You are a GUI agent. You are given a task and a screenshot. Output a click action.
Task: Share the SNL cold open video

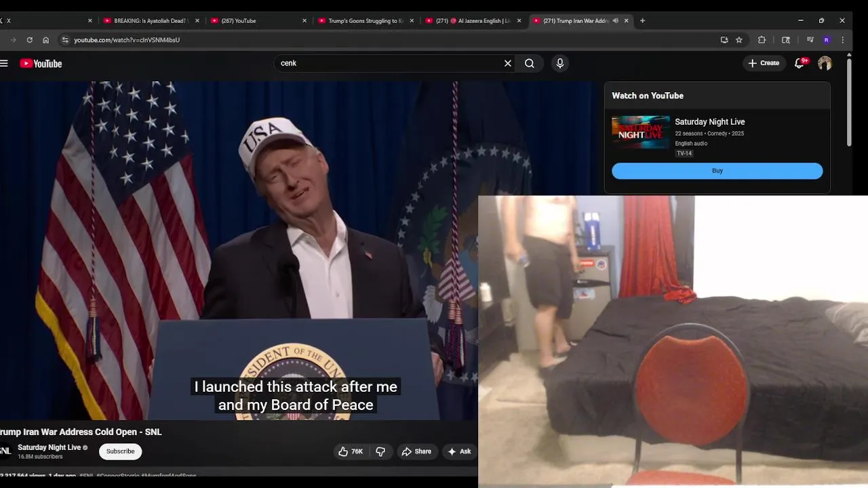416,451
